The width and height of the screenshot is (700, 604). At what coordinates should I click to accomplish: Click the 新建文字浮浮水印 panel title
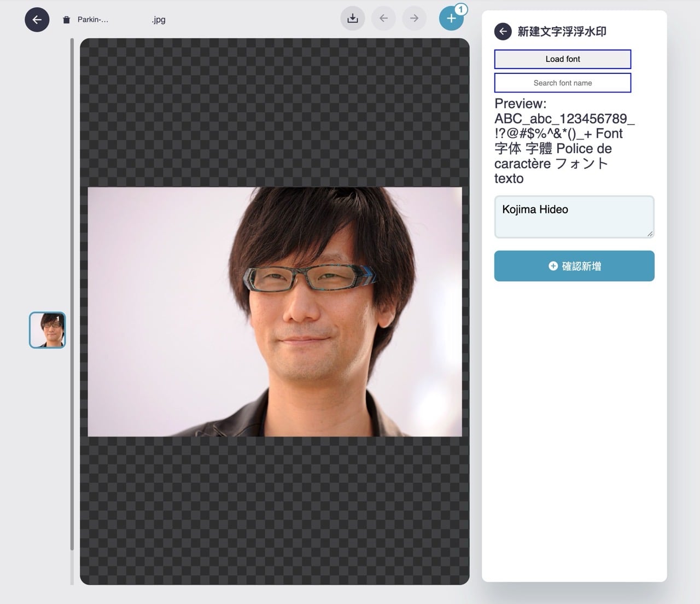coord(562,32)
